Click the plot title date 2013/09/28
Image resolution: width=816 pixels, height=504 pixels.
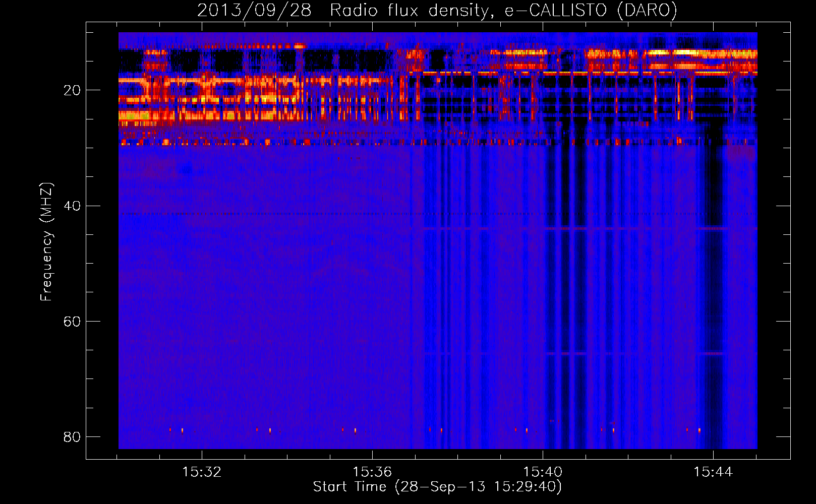pyautogui.click(x=254, y=11)
